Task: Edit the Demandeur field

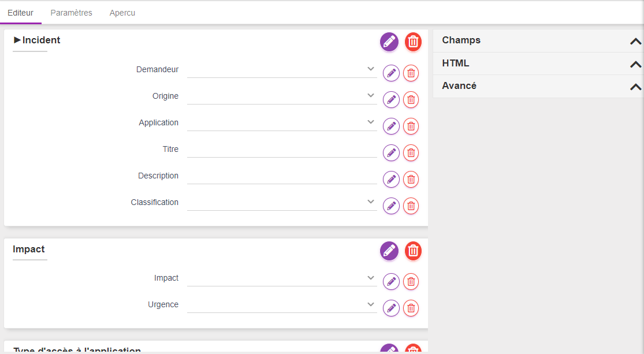Action: tap(391, 73)
